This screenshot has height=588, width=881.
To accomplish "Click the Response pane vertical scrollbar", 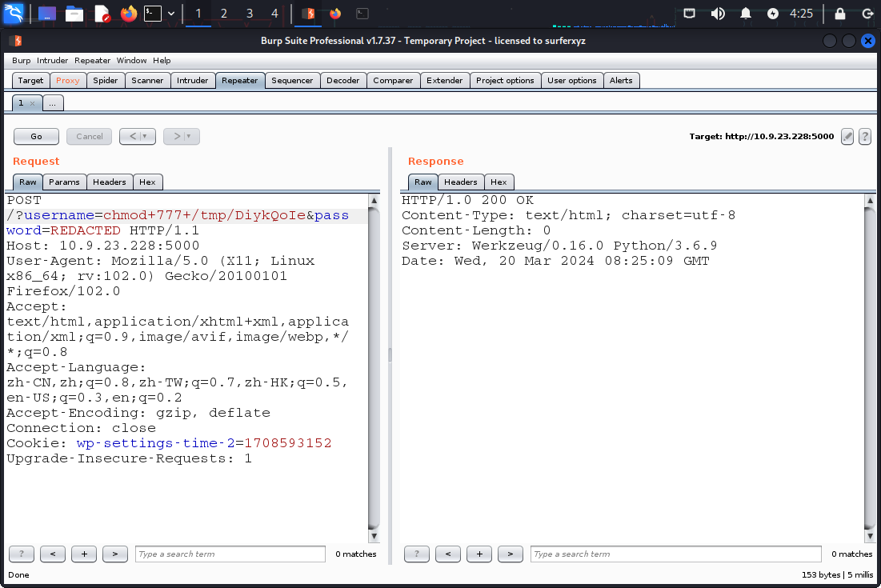I will pos(870,369).
